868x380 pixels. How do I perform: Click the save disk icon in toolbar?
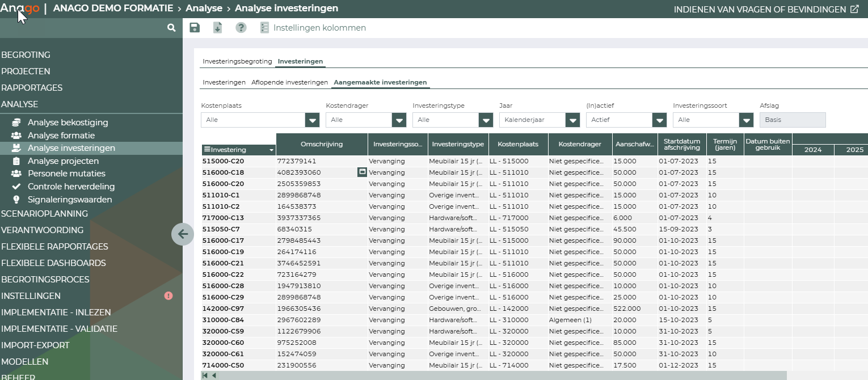pos(195,28)
